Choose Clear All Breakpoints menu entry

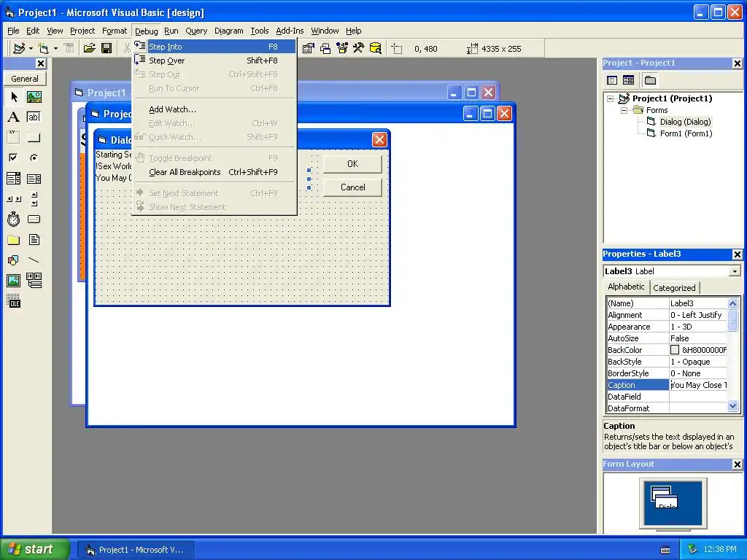(214, 172)
